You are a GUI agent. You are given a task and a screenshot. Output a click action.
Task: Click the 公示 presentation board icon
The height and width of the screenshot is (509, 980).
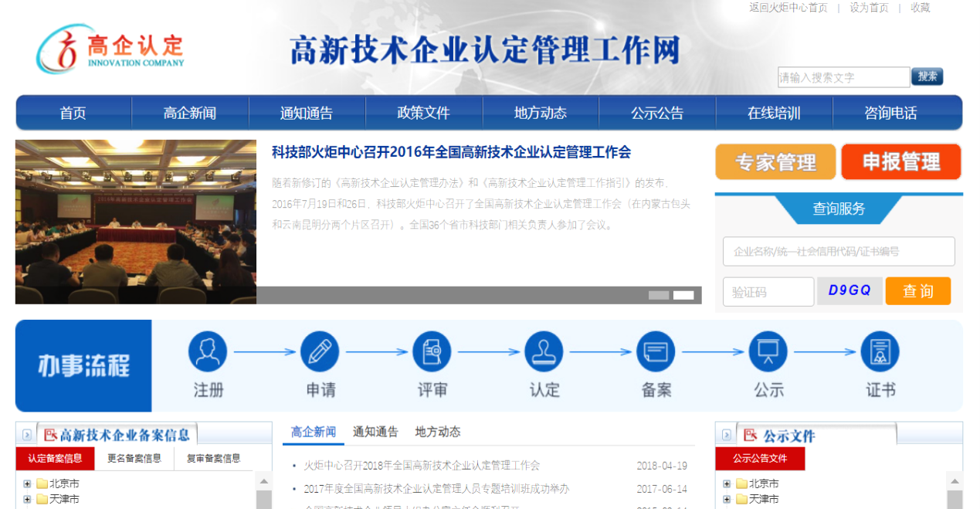click(x=768, y=351)
